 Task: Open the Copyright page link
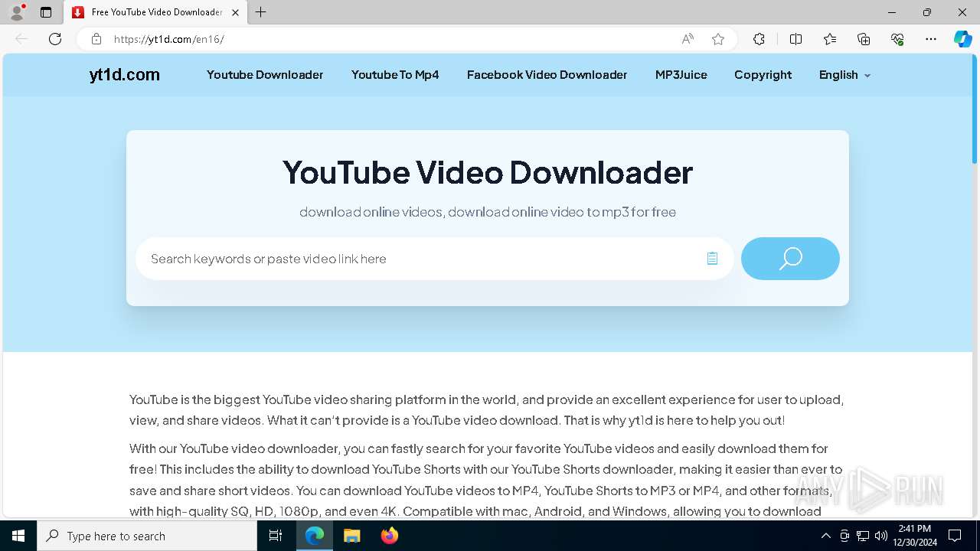point(763,75)
